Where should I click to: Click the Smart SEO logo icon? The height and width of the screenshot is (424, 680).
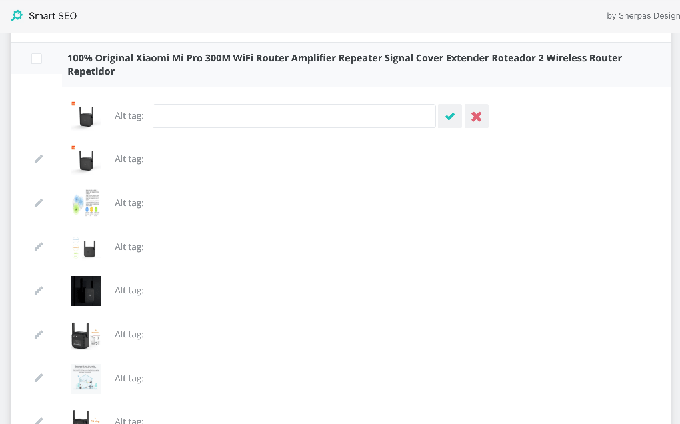tap(16, 16)
